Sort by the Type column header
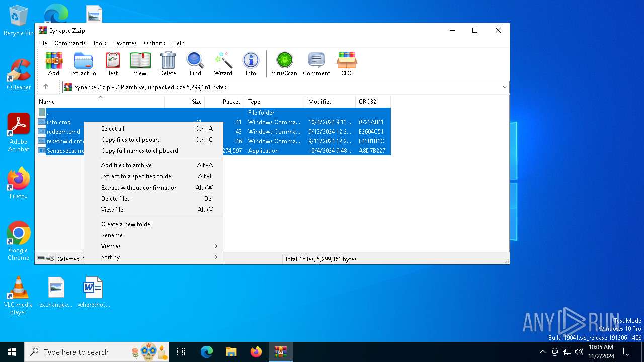The image size is (644, 362). 275,102
